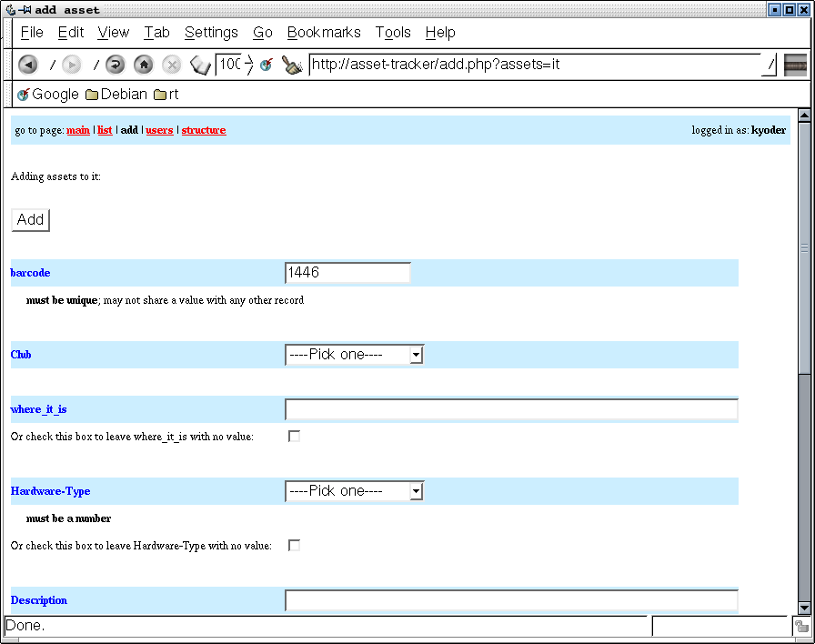Viewport: 815px width, 644px height.
Task: Check box to leave Hardware-Type empty
Action: (294, 546)
